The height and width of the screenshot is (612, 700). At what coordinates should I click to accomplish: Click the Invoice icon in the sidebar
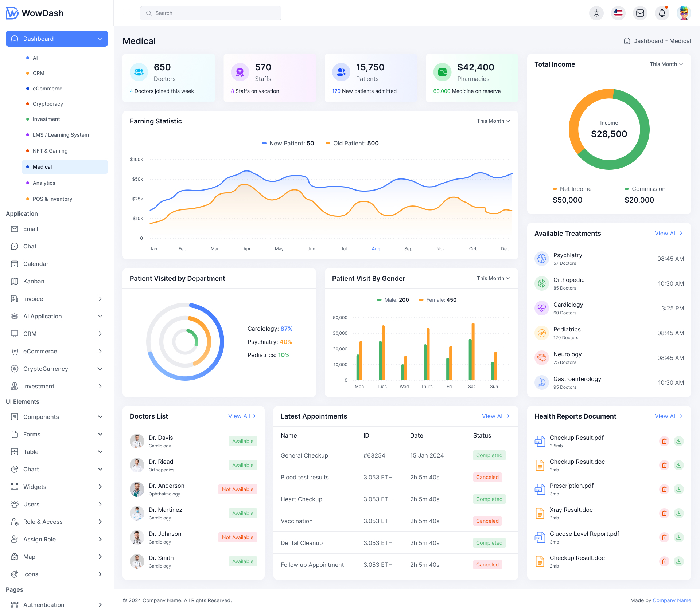click(x=15, y=299)
